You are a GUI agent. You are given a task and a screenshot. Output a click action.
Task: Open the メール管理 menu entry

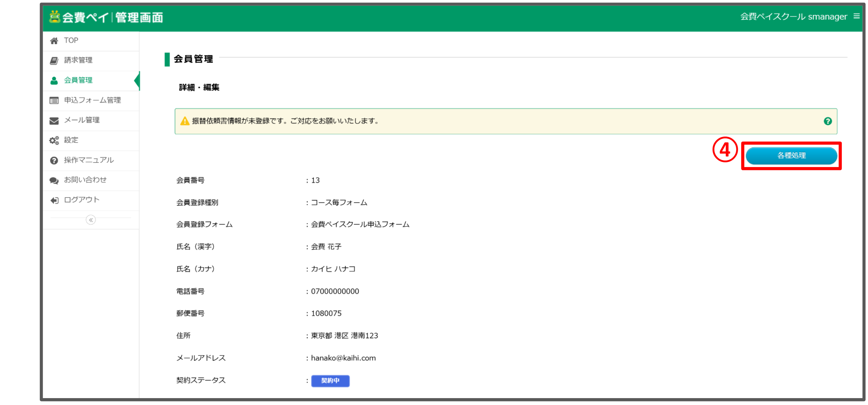(82, 120)
